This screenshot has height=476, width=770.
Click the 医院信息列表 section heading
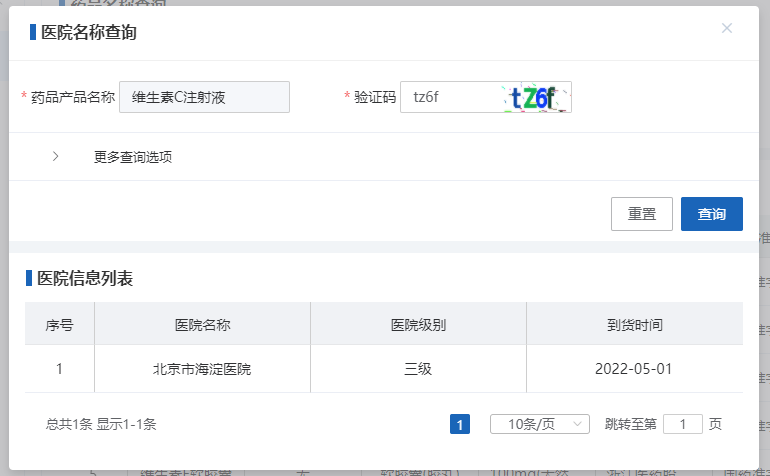[85, 279]
